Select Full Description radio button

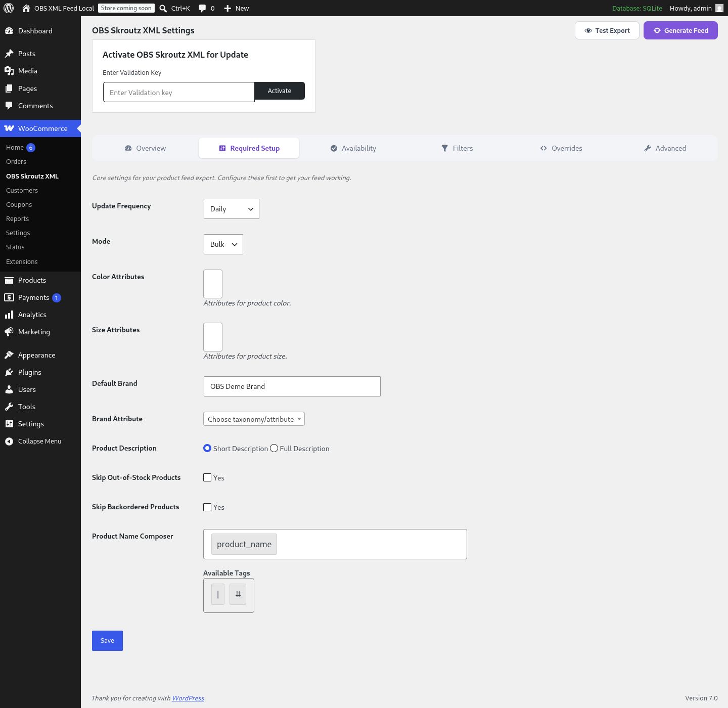[274, 448]
